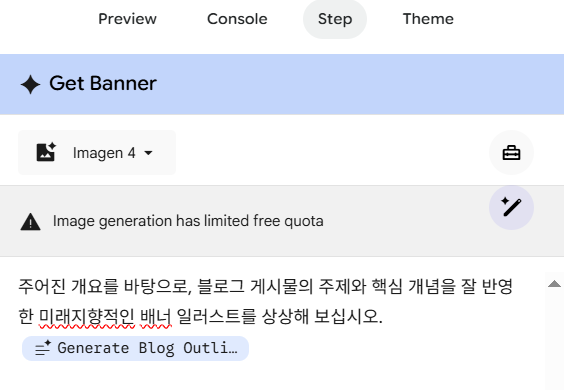Open the Imagen 4 model dropdown
Image resolution: width=564 pixels, height=390 pixels.
pos(97,153)
